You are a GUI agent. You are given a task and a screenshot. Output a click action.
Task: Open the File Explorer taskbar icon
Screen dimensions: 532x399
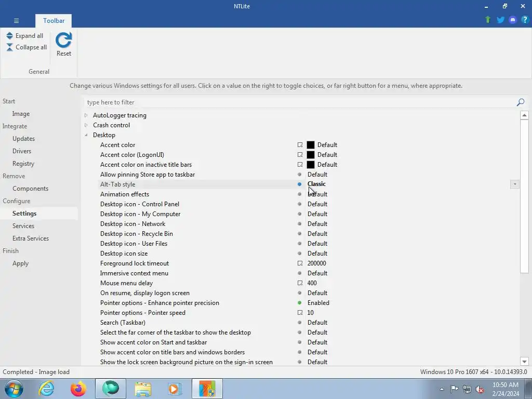click(143, 389)
